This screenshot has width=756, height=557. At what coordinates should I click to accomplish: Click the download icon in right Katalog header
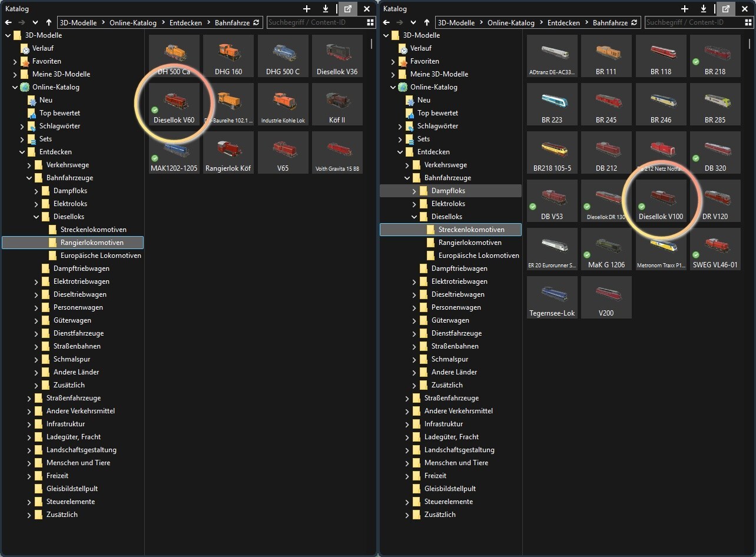pos(704,9)
